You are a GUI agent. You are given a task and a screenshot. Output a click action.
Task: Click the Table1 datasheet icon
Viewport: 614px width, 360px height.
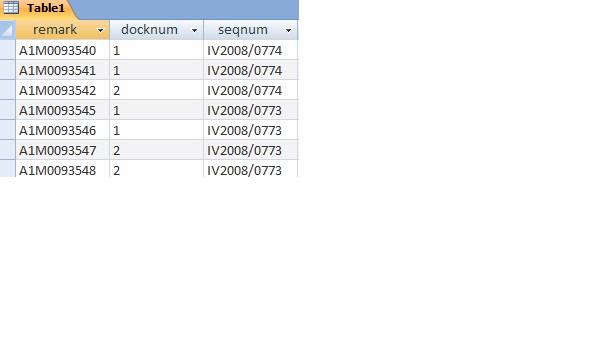11,7
